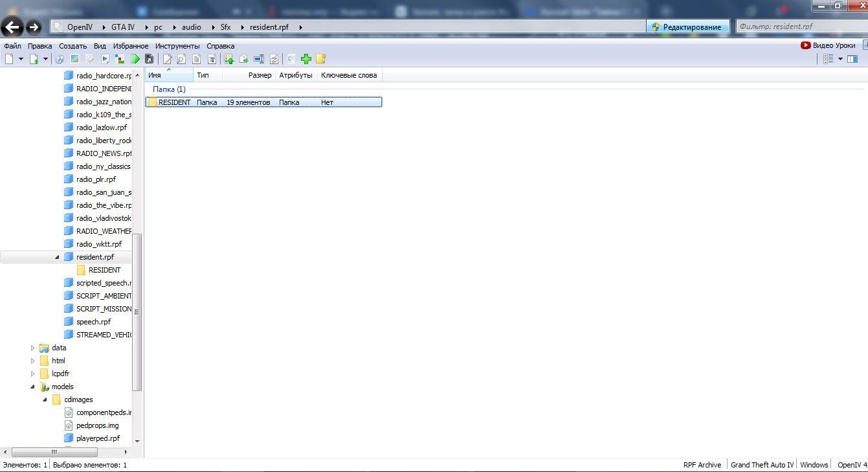Click the green play arrow toolbar icon

point(135,59)
